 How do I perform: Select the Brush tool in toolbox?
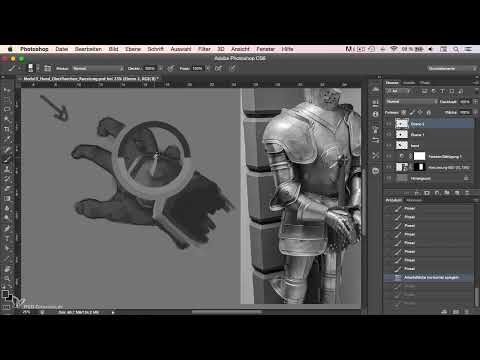pyautogui.click(x=6, y=159)
